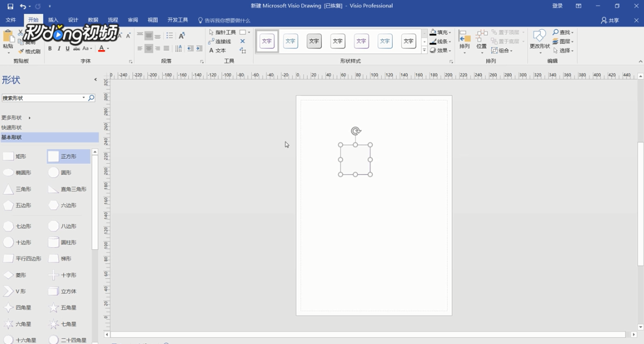Toggle strikethrough (abc) formatting
This screenshot has height=344, width=644.
pos(77,48)
